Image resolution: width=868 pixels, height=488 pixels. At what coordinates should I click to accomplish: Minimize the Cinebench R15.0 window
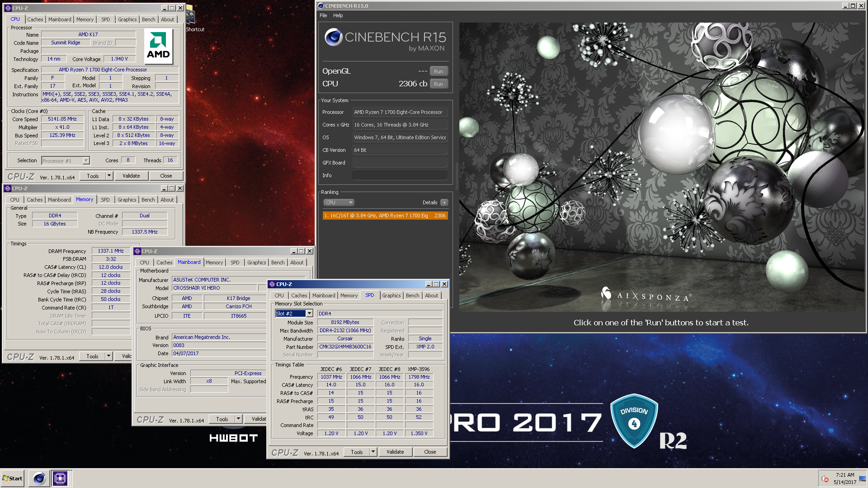tap(845, 6)
